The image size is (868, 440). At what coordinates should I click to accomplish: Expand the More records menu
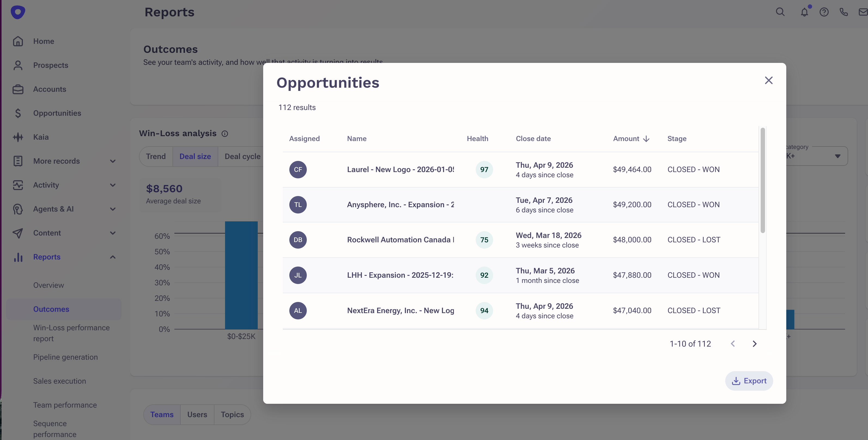point(113,161)
